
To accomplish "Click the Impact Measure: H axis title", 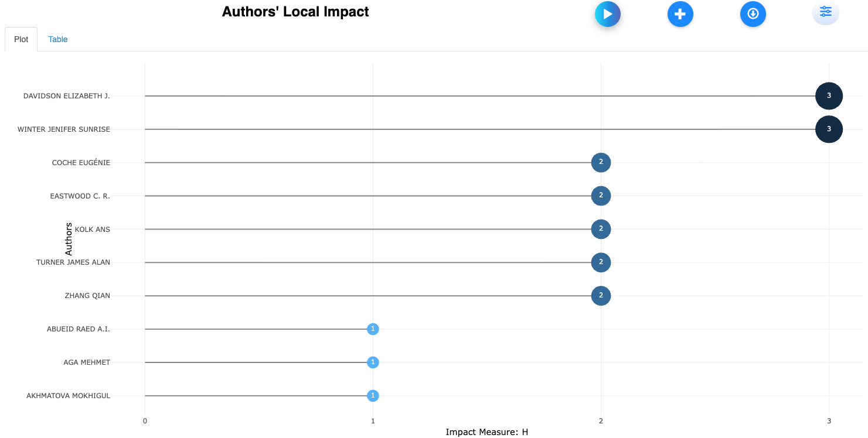I will click(x=486, y=432).
